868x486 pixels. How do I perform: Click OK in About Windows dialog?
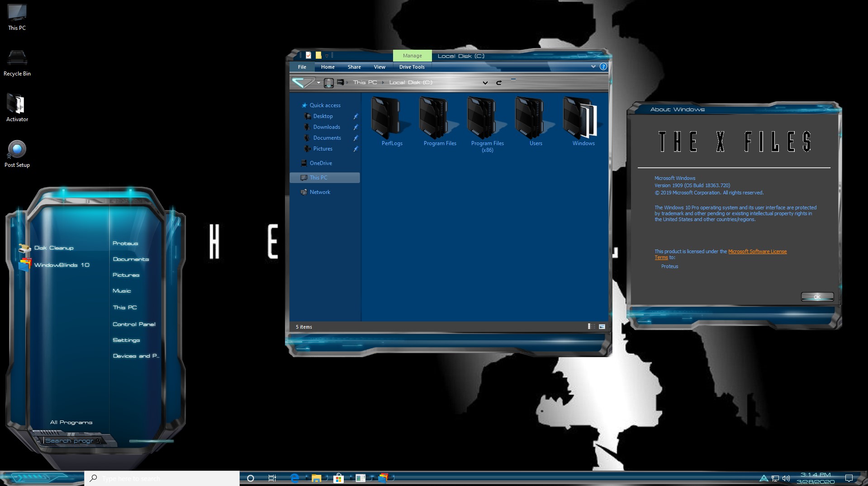coord(817,297)
